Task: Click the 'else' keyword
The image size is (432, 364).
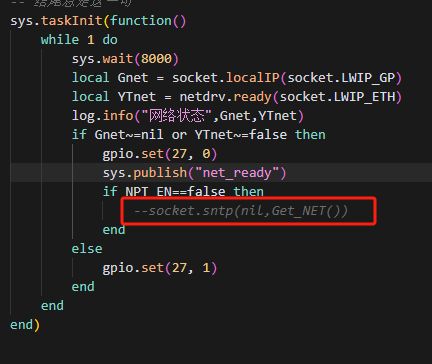Action: point(87,249)
